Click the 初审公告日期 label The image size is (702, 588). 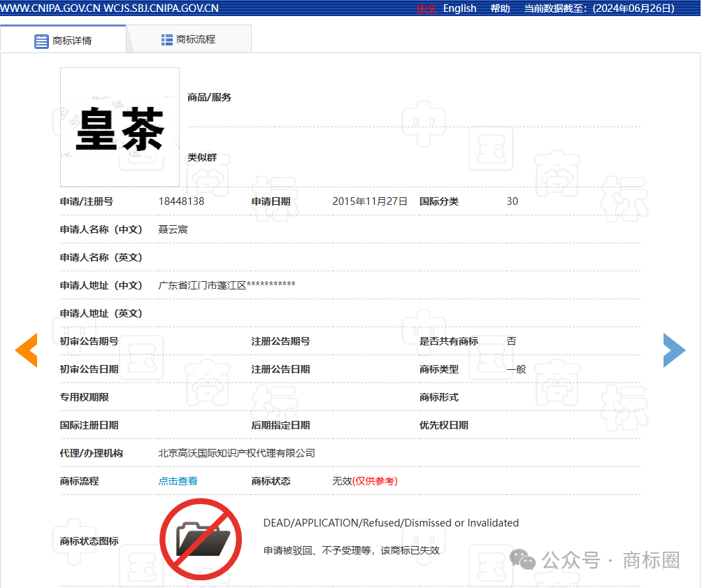[x=89, y=369]
